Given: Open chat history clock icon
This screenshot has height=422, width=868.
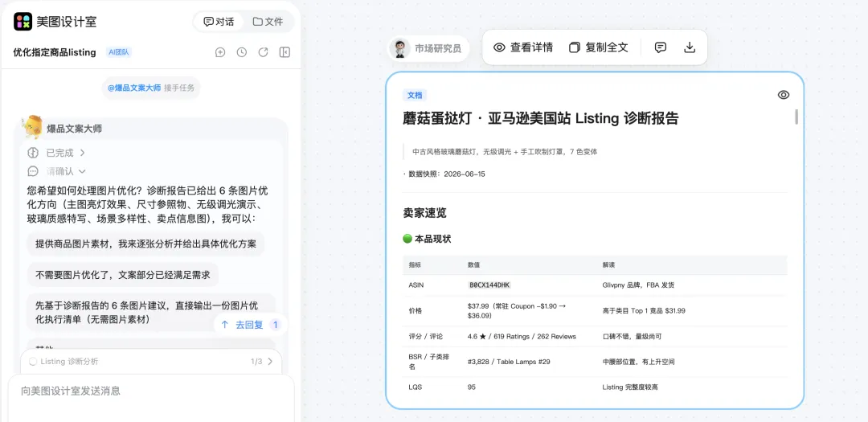Looking at the screenshot, I should pyautogui.click(x=242, y=52).
